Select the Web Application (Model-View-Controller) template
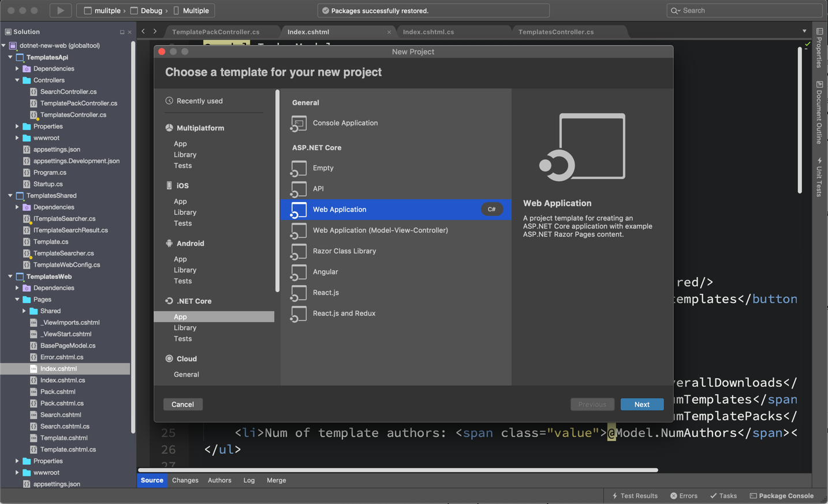 click(x=396, y=230)
